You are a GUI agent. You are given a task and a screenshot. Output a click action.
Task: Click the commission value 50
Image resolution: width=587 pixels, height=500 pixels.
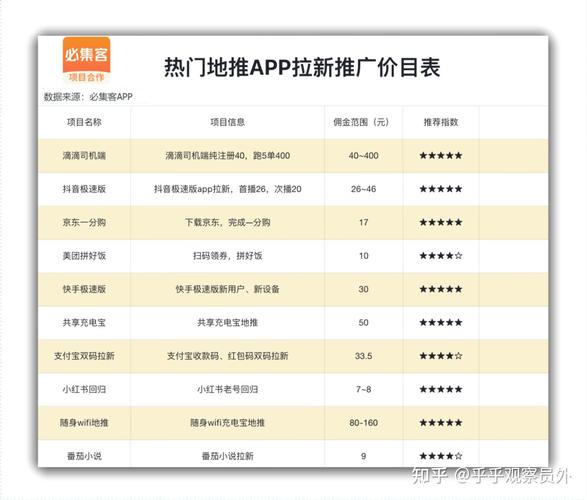pyautogui.click(x=364, y=323)
